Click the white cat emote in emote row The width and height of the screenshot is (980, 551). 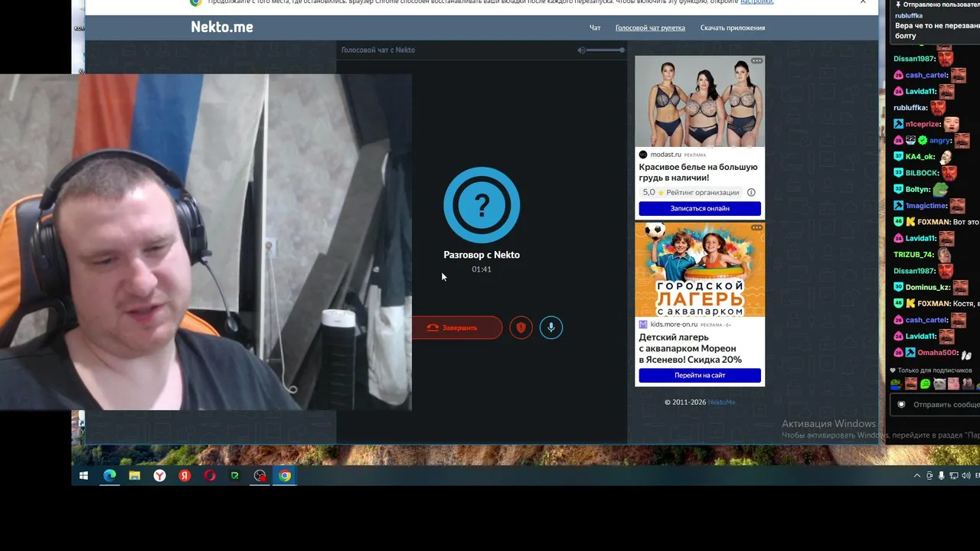tap(940, 384)
